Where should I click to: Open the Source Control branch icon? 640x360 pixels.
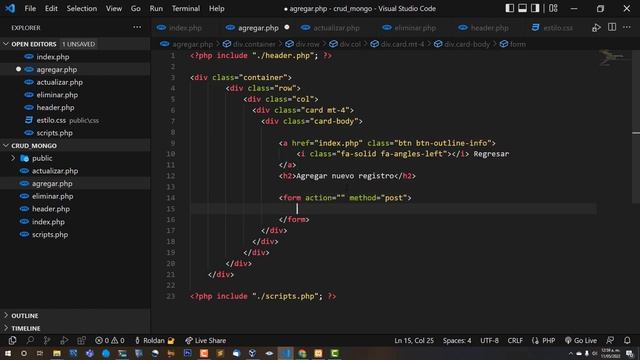click(x=47, y=340)
